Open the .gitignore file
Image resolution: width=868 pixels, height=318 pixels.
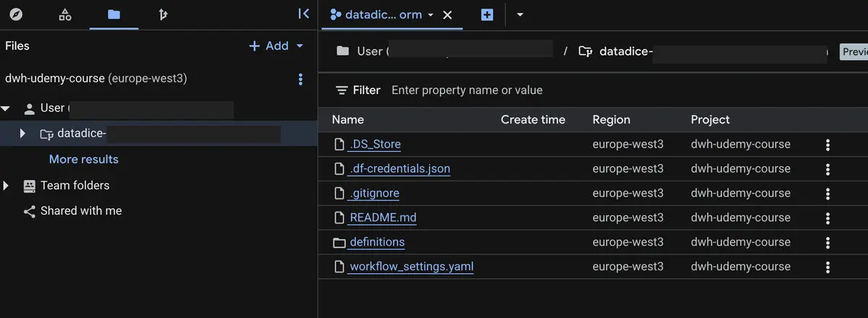click(x=374, y=193)
